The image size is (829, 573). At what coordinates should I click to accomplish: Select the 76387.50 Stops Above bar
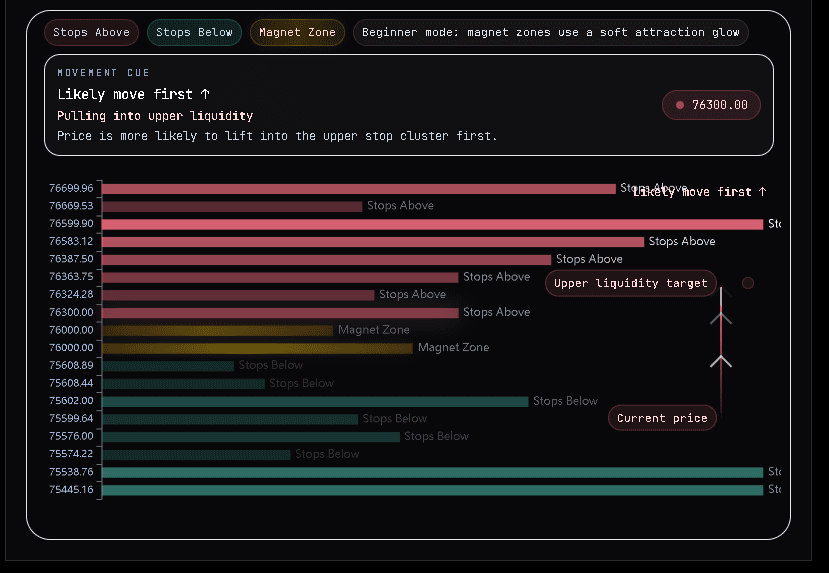326,259
